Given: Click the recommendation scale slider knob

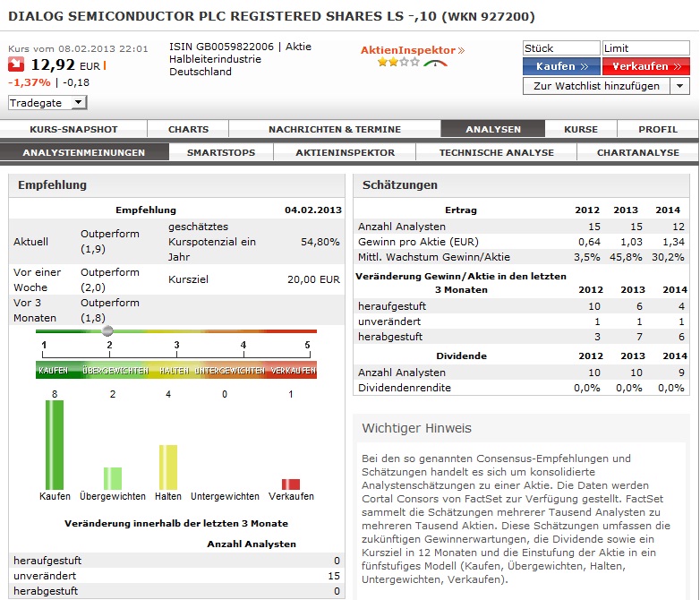Looking at the screenshot, I should pyautogui.click(x=107, y=330).
